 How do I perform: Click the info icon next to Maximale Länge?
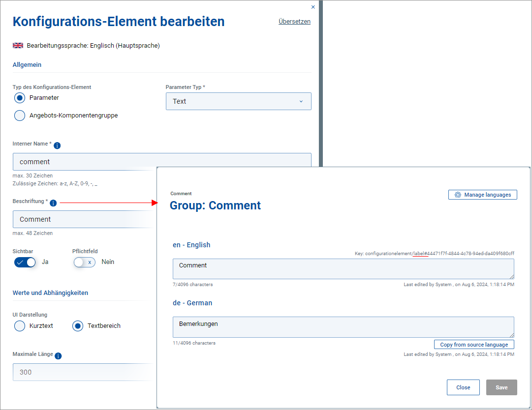[58, 356]
